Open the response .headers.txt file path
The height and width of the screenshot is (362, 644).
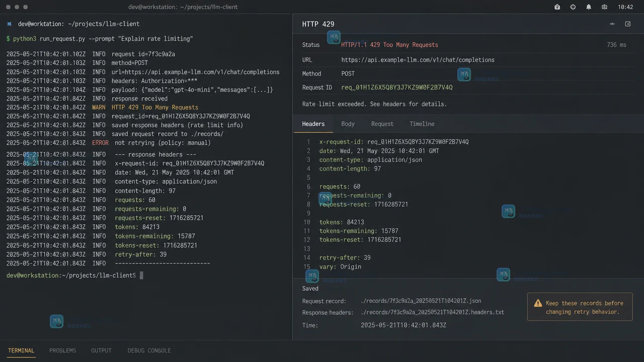coord(432,312)
